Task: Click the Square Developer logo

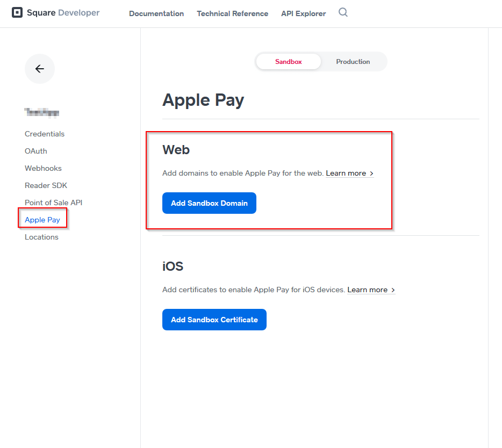Action: click(x=55, y=13)
